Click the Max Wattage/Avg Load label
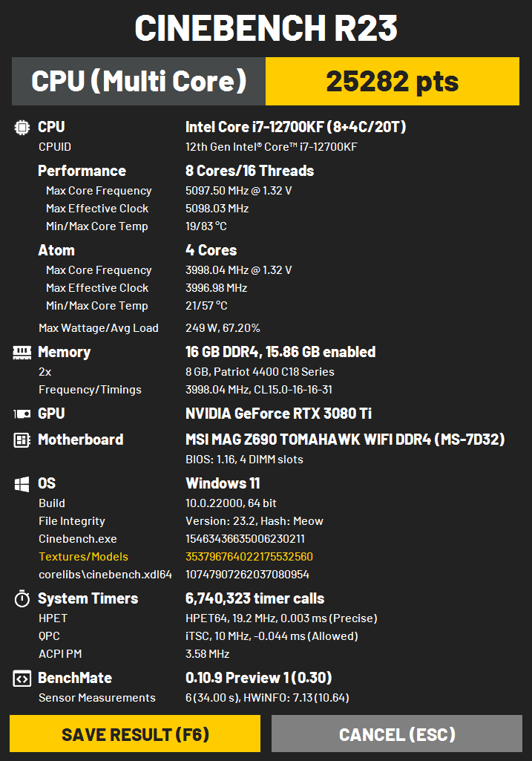This screenshot has height=761, width=532. click(99, 328)
